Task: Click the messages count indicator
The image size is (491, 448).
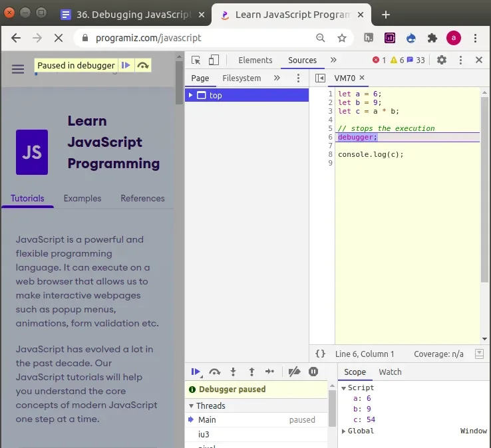Action: (x=416, y=60)
